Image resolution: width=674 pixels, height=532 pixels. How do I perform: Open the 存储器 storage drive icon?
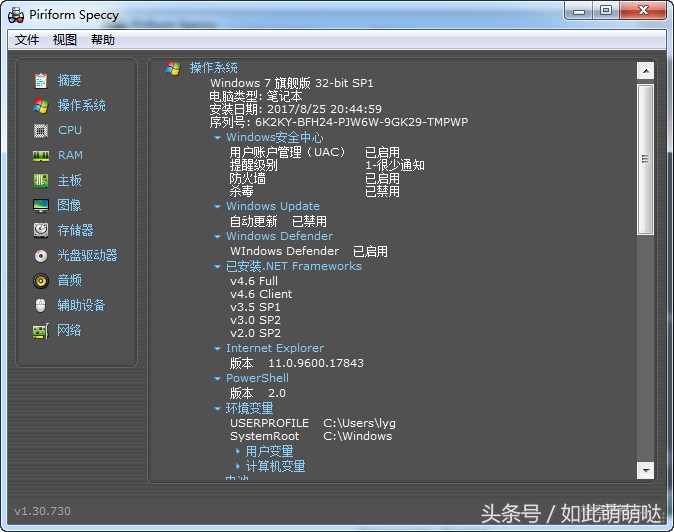(x=41, y=231)
